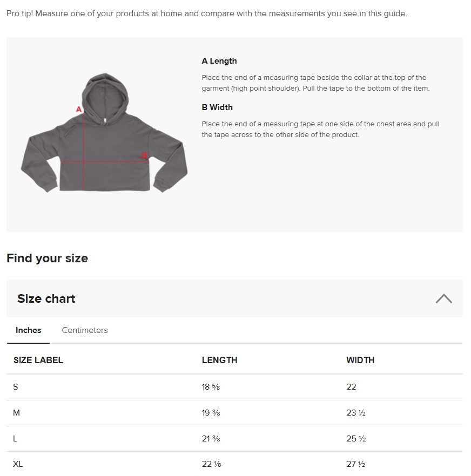Viewport: 471px width, 476px height.
Task: Click the Size chart panel title
Action: pyautogui.click(x=46, y=298)
